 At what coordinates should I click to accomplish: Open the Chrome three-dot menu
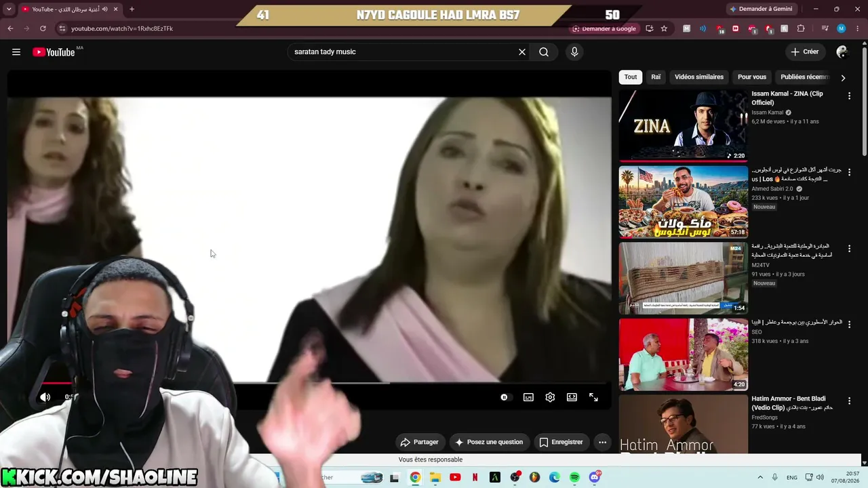tap(857, 28)
